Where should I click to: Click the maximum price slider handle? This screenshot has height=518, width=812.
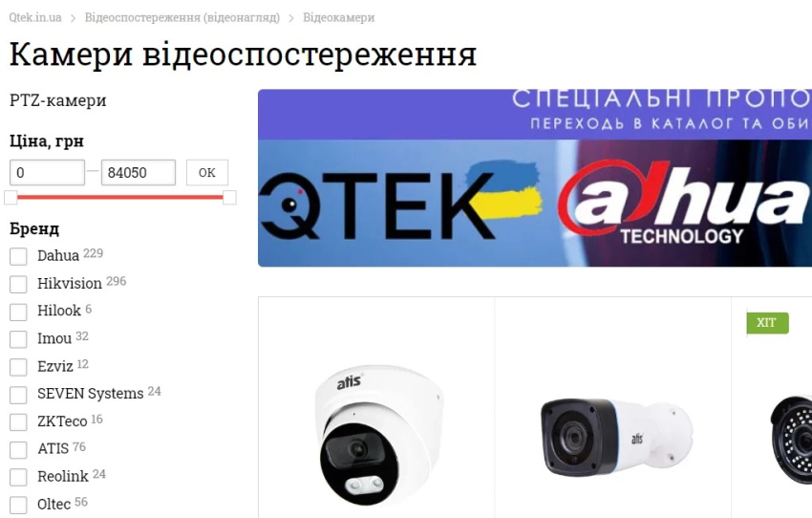click(x=229, y=198)
